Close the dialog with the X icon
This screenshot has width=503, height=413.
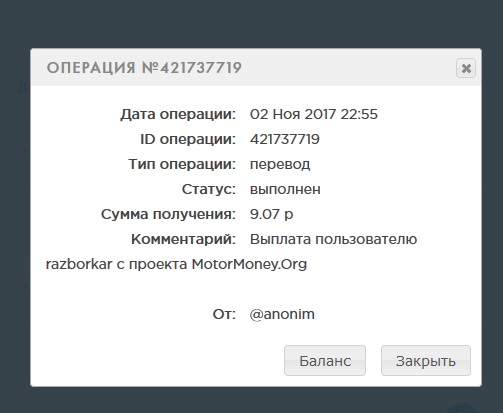click(x=466, y=68)
